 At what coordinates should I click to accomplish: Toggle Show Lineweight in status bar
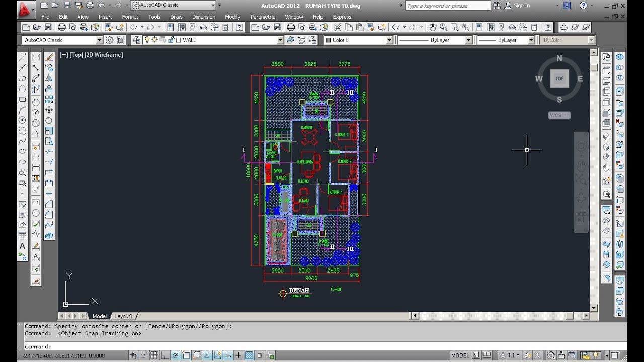tap(238, 355)
